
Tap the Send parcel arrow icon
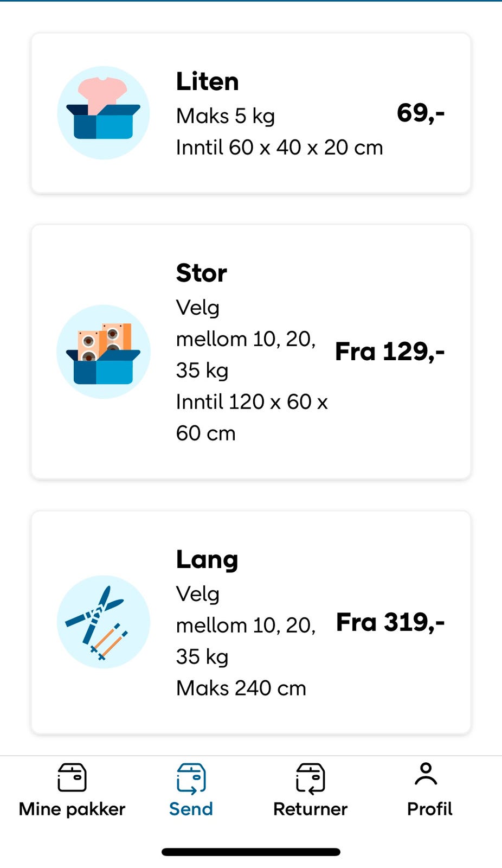191,777
